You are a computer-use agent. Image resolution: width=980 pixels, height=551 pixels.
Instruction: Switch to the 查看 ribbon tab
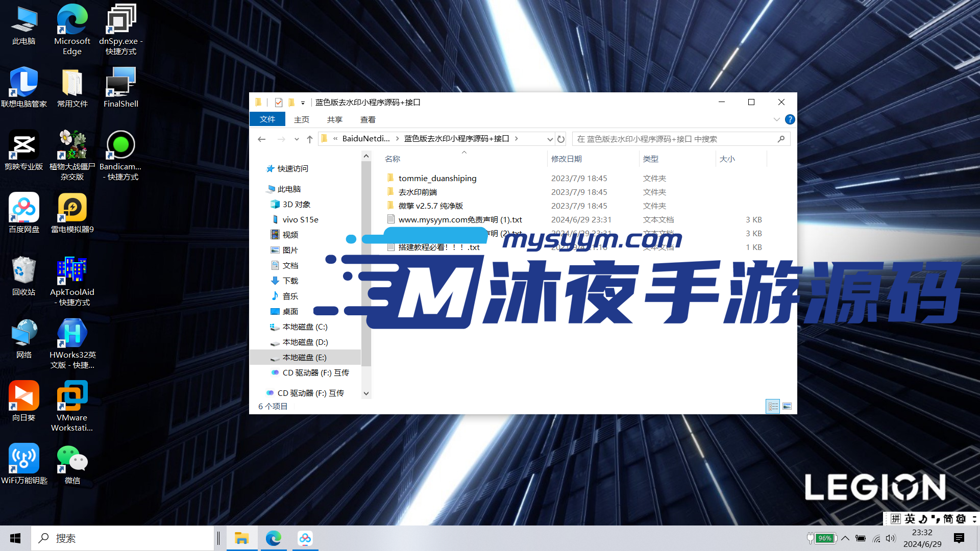(x=367, y=119)
